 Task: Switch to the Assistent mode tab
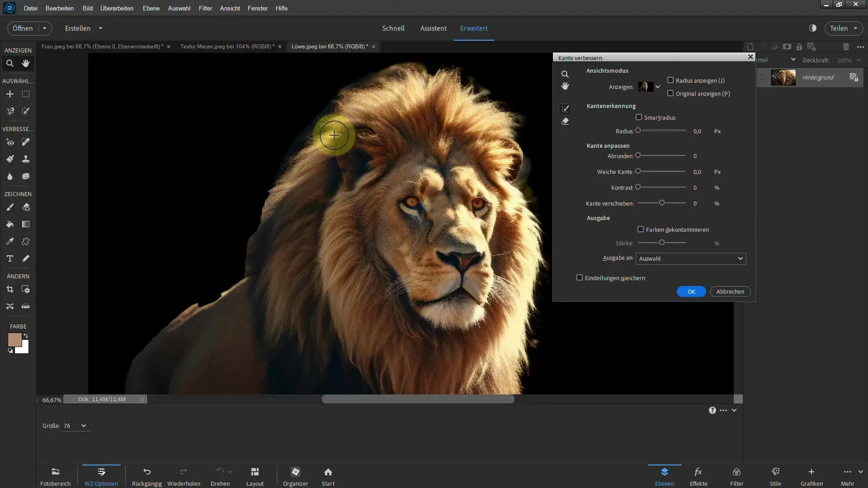point(433,28)
